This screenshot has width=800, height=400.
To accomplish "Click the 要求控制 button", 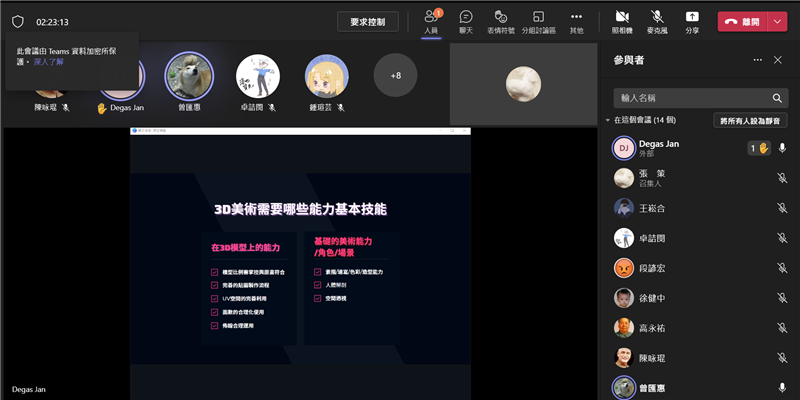I will (367, 21).
